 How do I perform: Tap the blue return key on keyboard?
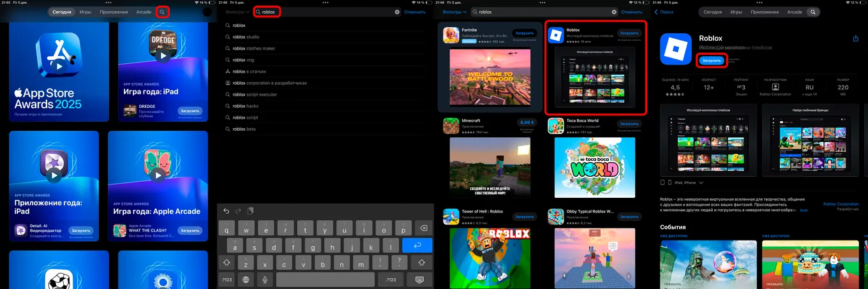coord(417,245)
